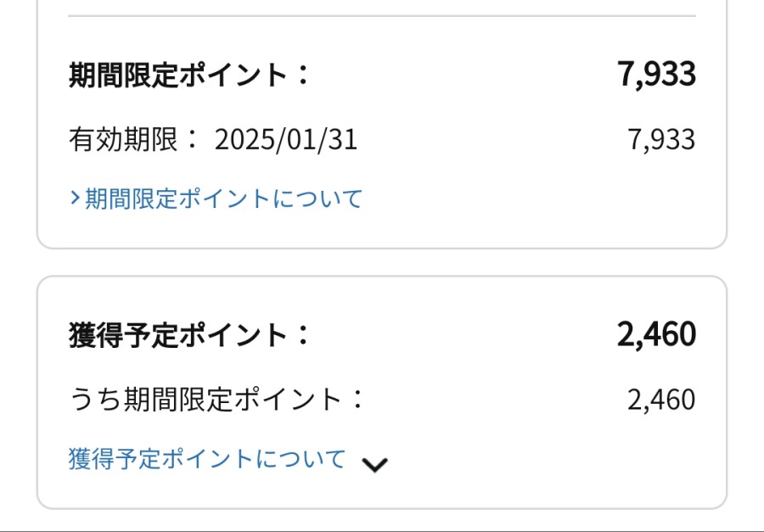Select the expiry date 2025/01/31
The image size is (764, 532).
coord(286,140)
